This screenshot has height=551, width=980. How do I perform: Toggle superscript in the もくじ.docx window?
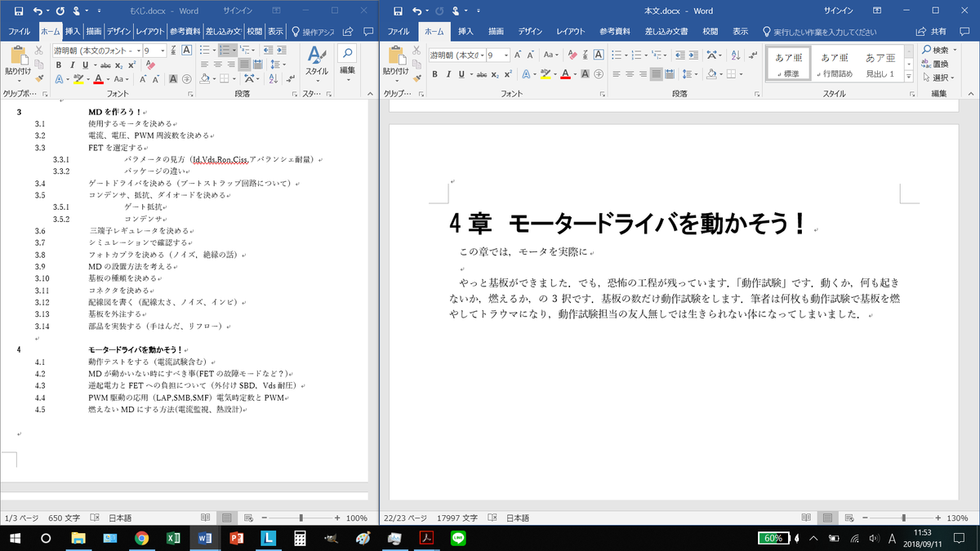132,64
